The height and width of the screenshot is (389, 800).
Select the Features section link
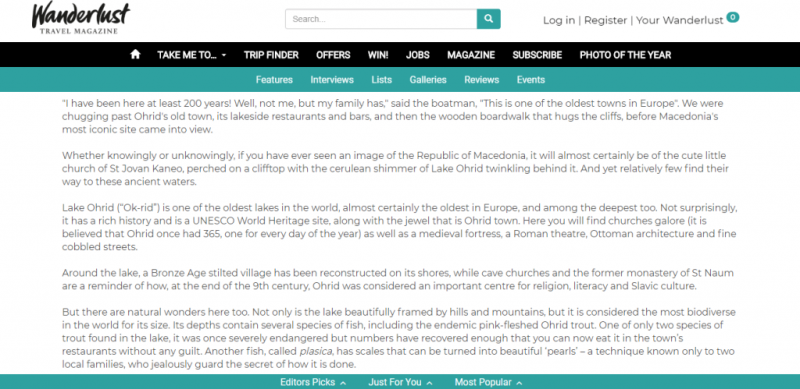[274, 80]
